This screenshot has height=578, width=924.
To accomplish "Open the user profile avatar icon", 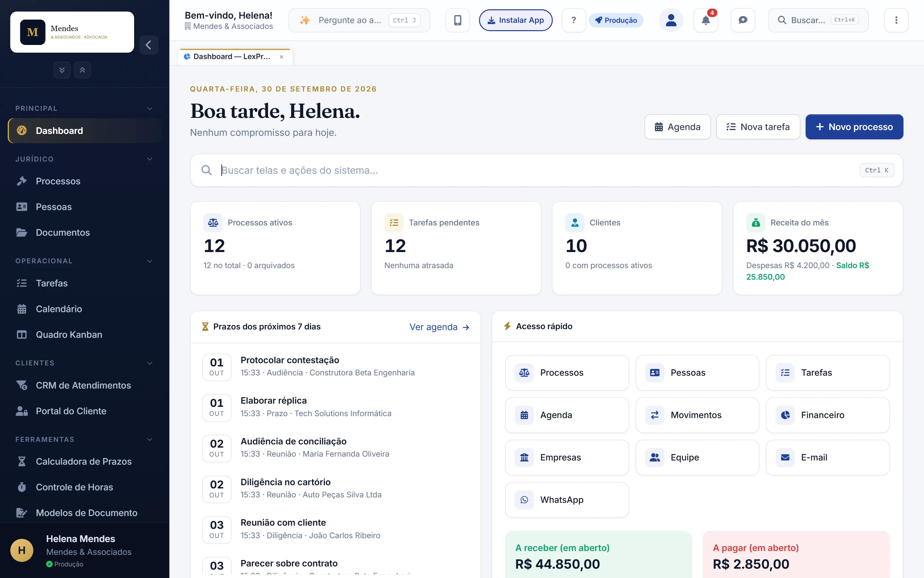I will tap(671, 20).
